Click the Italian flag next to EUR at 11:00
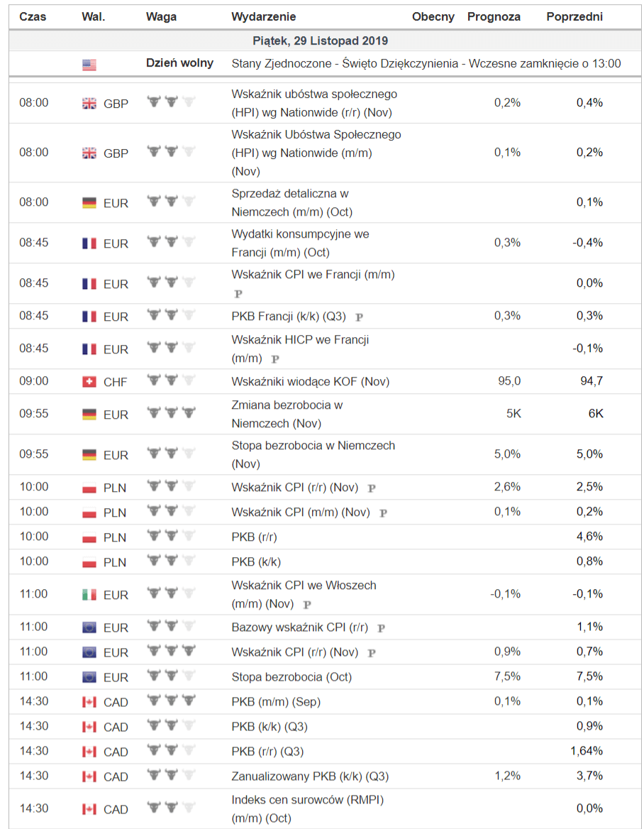Viewport: 644px width, 829px height. click(89, 595)
